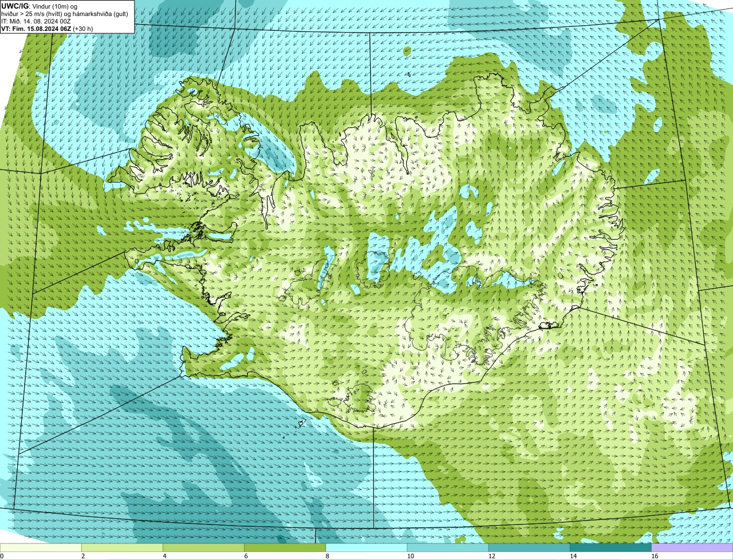
Task: Click the title line 'UWC/IG: Vindur (10m) og'
Action: click(x=39, y=6)
